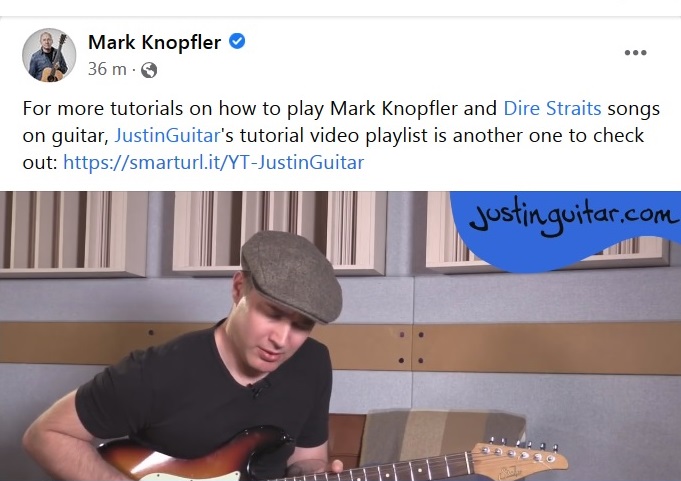This screenshot has height=481, width=681.
Task: Open Mark Knopfler's profile picture
Action: 49,55
